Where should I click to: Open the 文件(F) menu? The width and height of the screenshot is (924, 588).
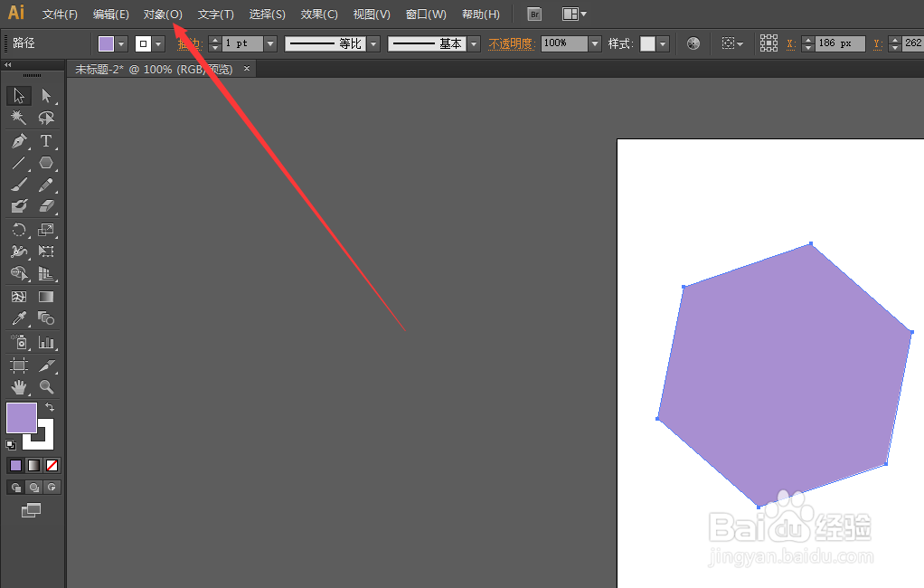tap(60, 14)
